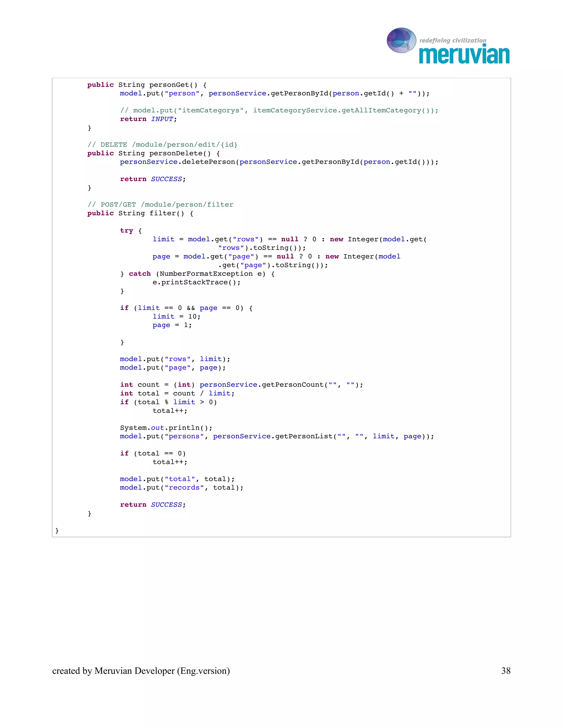Click 'if (total == 0)' line
The height and width of the screenshot is (728, 563).
point(153,454)
